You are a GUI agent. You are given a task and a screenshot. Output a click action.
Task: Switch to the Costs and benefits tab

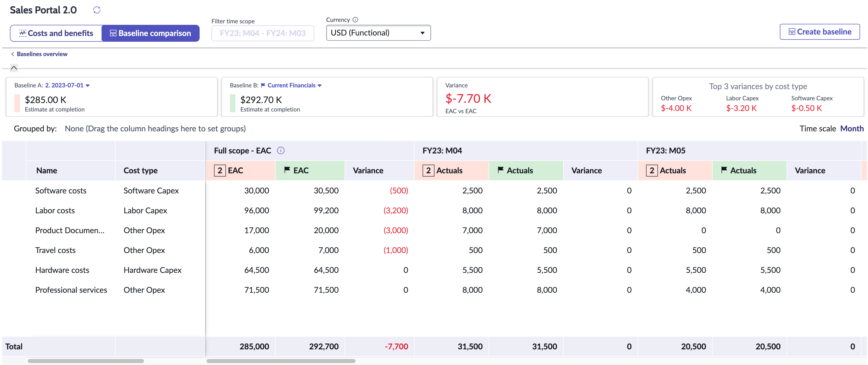(56, 33)
